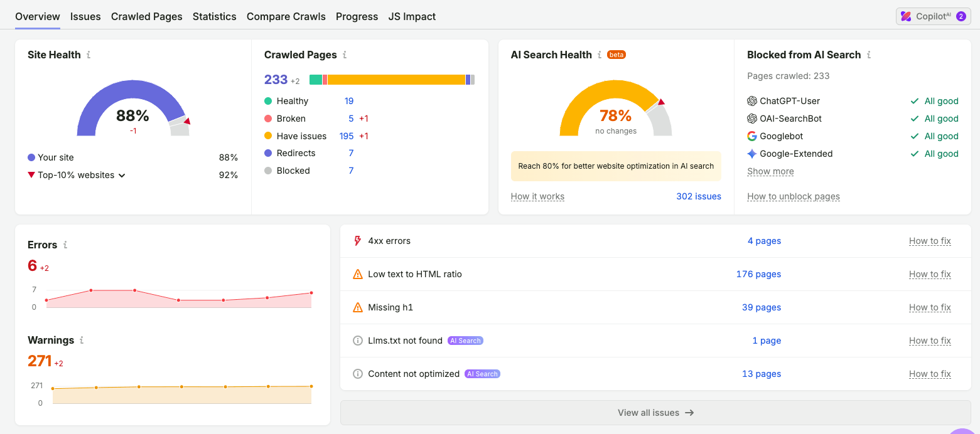Open the JS Impact tab

coord(412,16)
